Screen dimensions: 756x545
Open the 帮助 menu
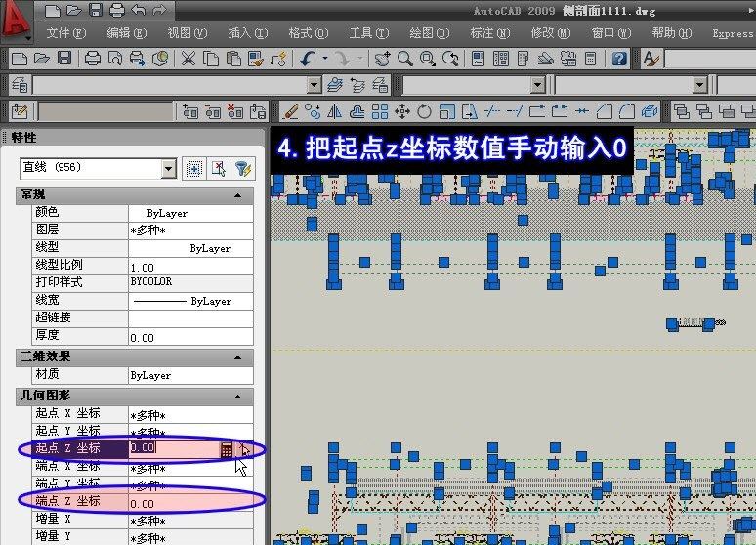672,33
